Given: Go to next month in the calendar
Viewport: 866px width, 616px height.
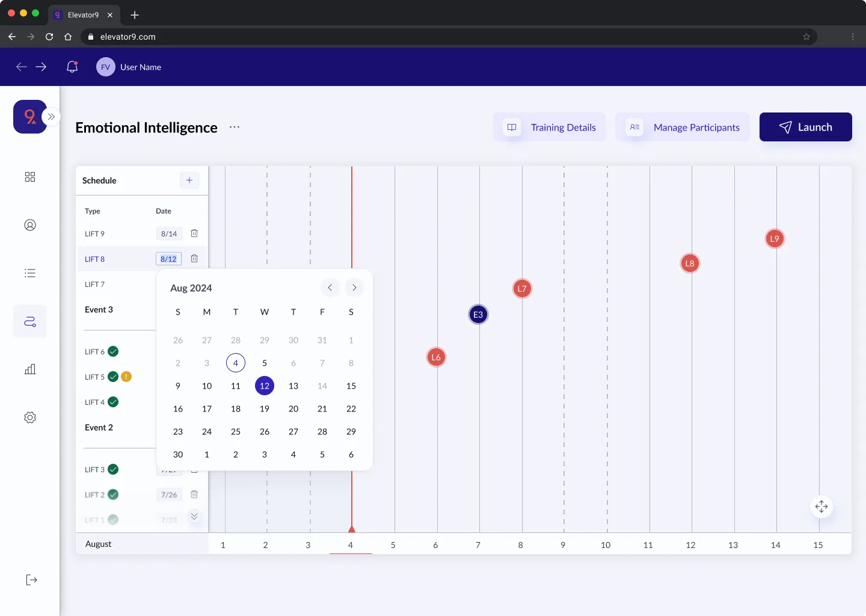Looking at the screenshot, I should click(354, 288).
